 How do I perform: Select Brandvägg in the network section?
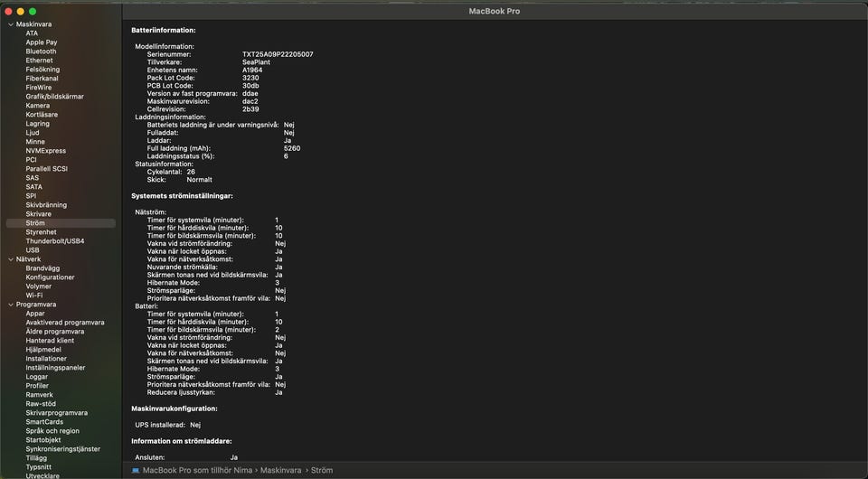click(x=42, y=268)
